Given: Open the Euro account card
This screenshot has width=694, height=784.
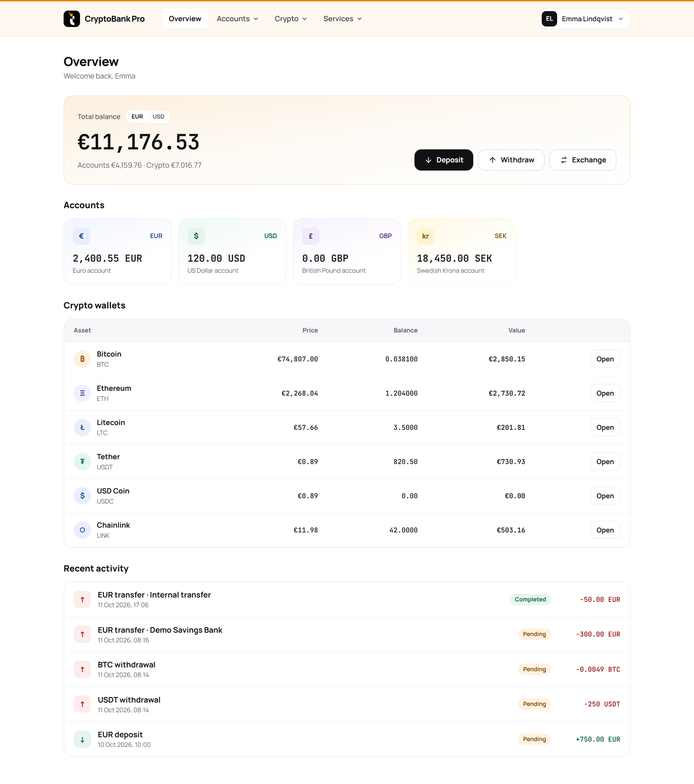Looking at the screenshot, I should pyautogui.click(x=117, y=252).
